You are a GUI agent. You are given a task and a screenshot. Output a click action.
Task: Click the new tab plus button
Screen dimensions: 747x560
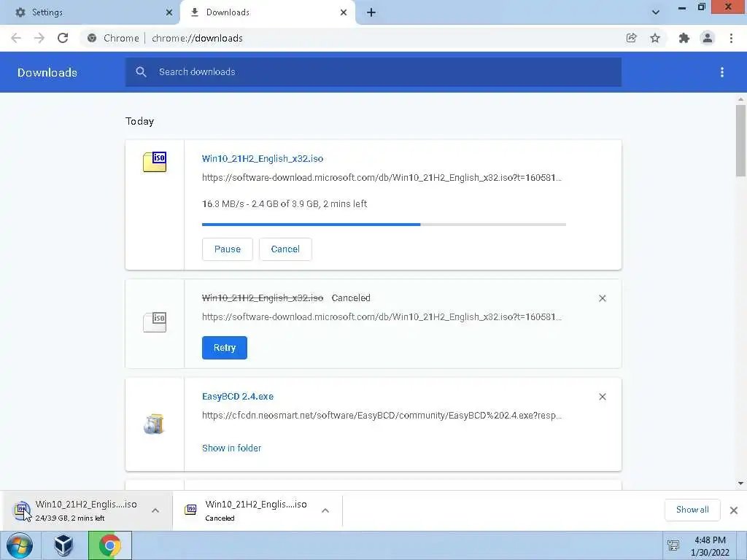coord(371,12)
